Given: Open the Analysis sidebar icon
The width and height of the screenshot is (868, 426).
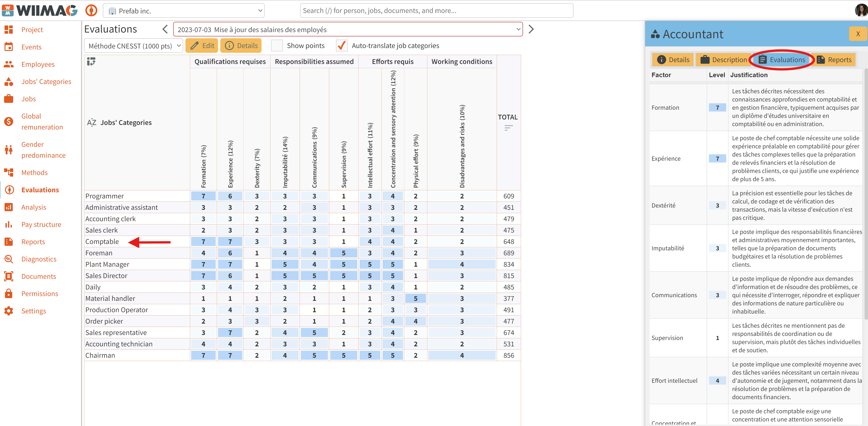Looking at the screenshot, I should [9, 207].
